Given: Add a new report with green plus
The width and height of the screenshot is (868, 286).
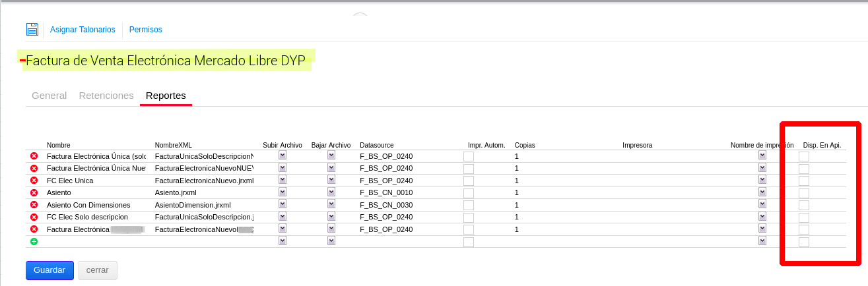Looking at the screenshot, I should pos(34,241).
